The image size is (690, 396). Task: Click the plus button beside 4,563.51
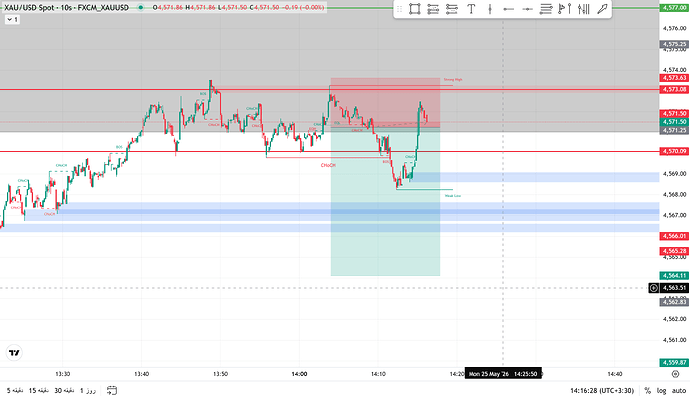pos(653,288)
